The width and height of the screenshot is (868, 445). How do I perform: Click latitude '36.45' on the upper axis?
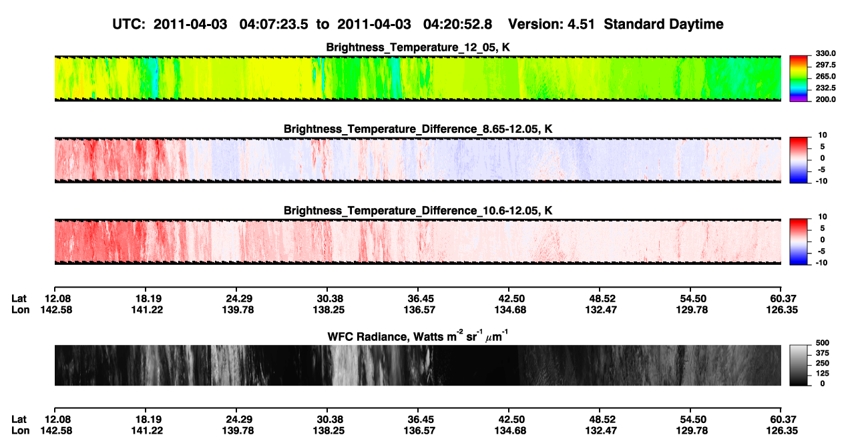[x=419, y=299]
